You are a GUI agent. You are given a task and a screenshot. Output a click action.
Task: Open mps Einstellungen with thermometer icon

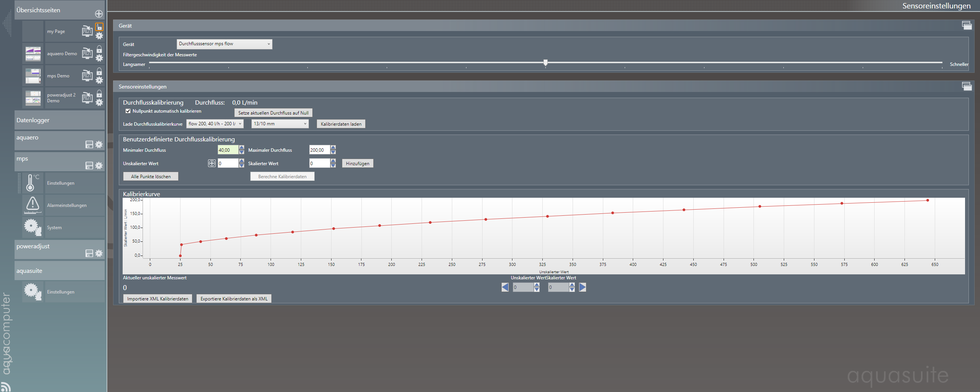(33, 183)
